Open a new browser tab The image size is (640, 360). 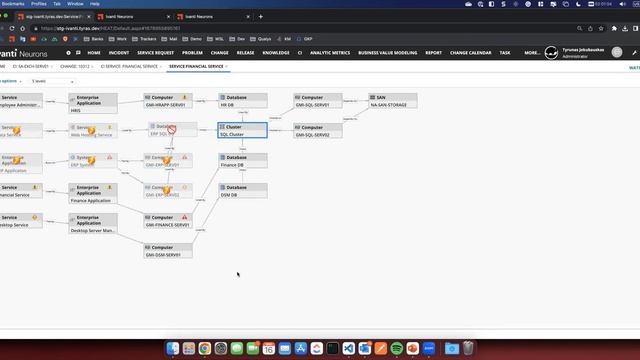coord(260,17)
